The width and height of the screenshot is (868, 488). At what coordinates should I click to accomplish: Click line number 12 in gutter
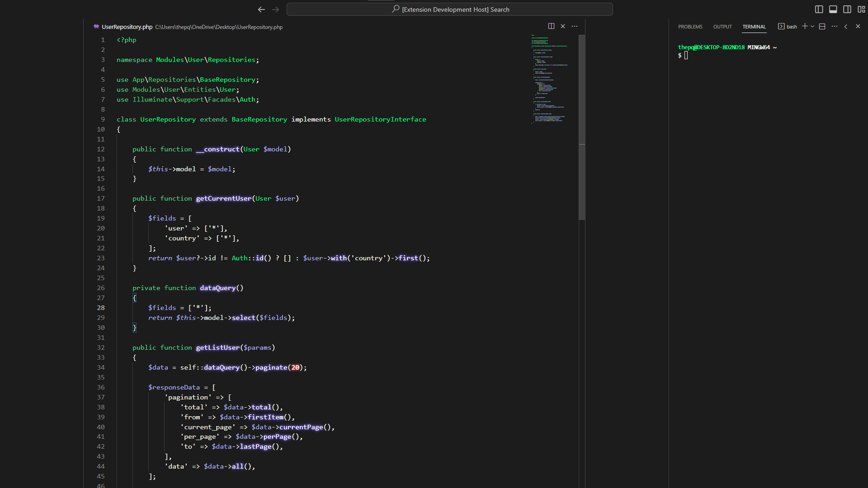click(101, 149)
